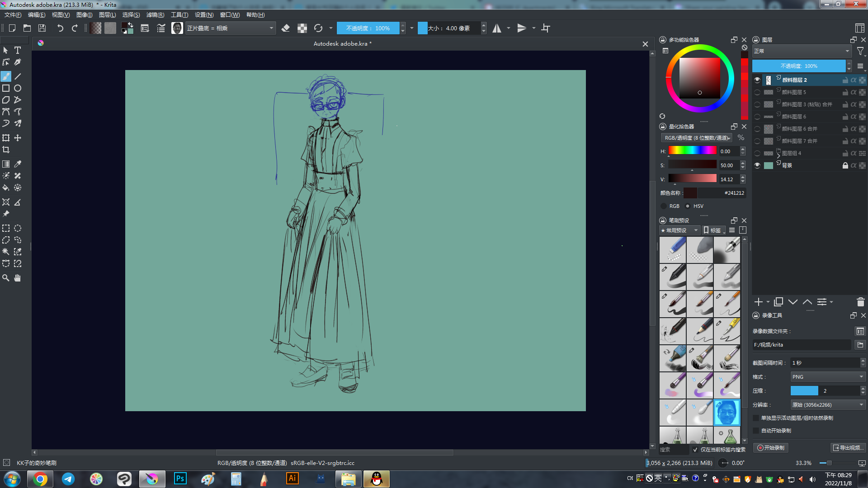
Task: Open the 图层(L) menu
Action: coord(107,15)
